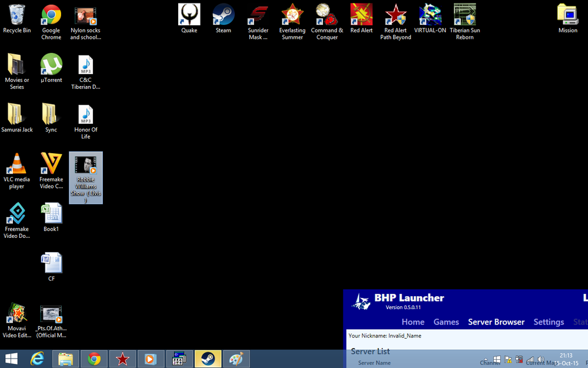
Task: Select the Sunrider Mask shortcut icon
Action: 258,22
